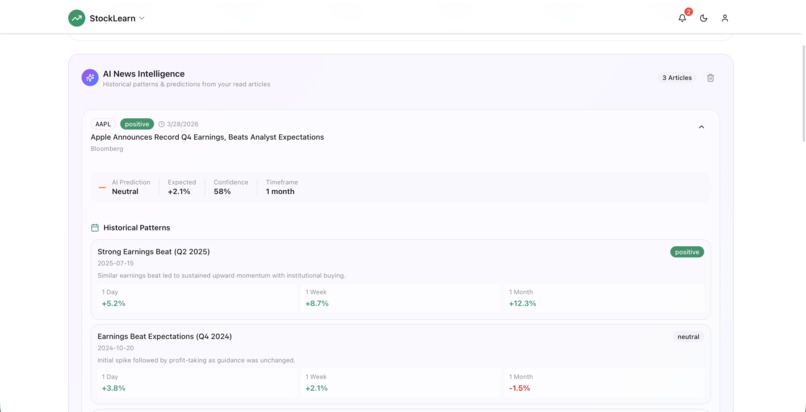Click the 1 Day +5.2% cell
This screenshot has height=412, width=806.
click(x=197, y=298)
